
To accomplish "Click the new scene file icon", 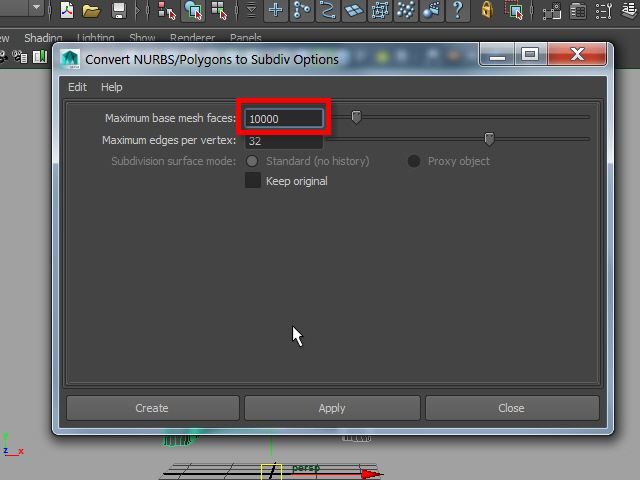I will coord(66,11).
